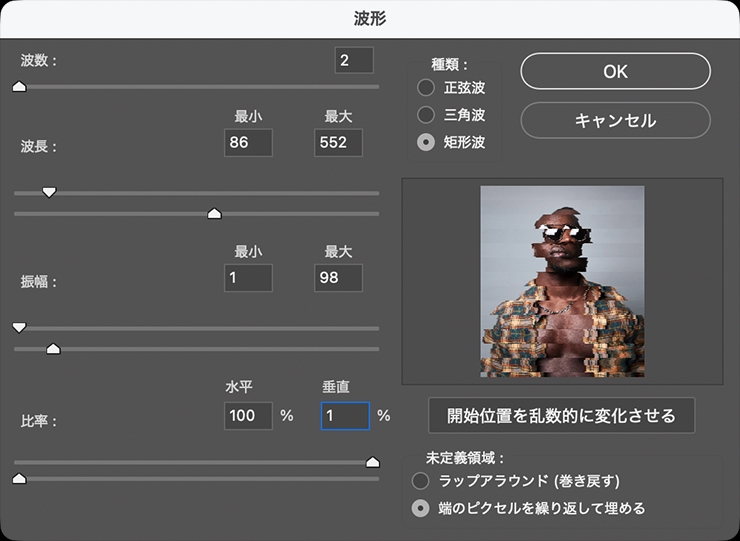Click the wave effect preview thumbnail
The width and height of the screenshot is (740, 541).
[562, 281]
